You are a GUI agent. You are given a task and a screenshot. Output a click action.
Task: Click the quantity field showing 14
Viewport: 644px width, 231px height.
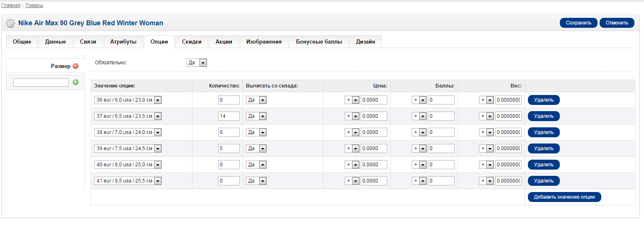coord(229,116)
